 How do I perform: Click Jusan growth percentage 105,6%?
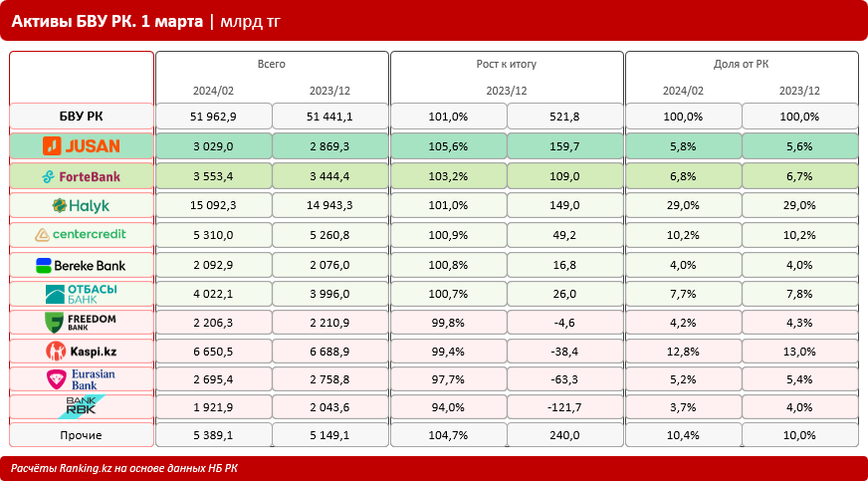coord(448,146)
